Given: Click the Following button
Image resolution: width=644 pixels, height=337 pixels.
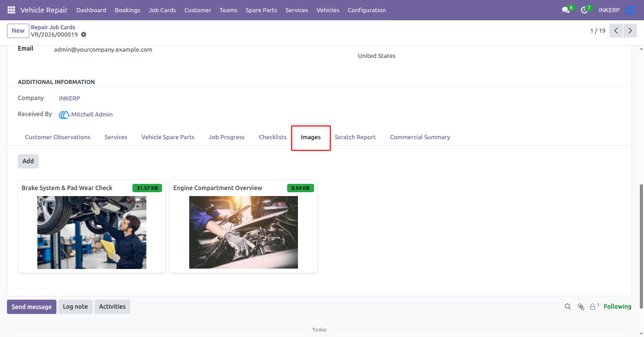Looking at the screenshot, I should (618, 307).
